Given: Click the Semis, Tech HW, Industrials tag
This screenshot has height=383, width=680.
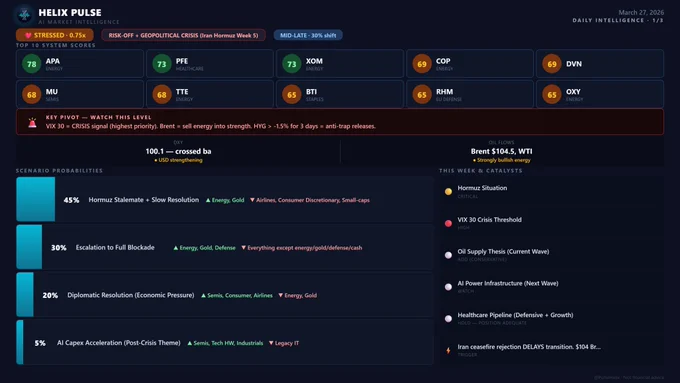Looking at the screenshot, I should (x=226, y=343).
